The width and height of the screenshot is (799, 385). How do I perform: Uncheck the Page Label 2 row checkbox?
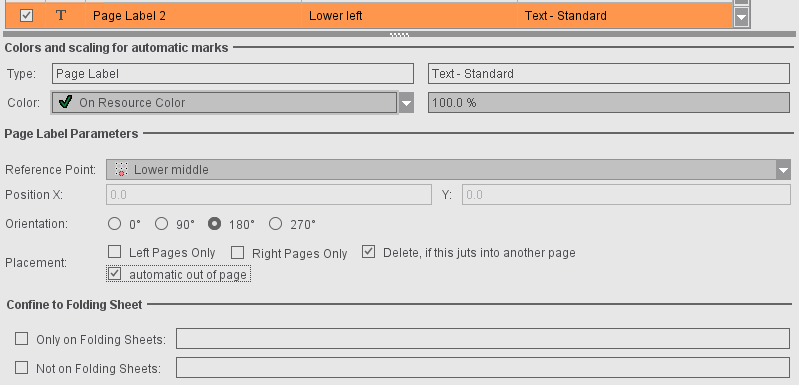[x=26, y=16]
